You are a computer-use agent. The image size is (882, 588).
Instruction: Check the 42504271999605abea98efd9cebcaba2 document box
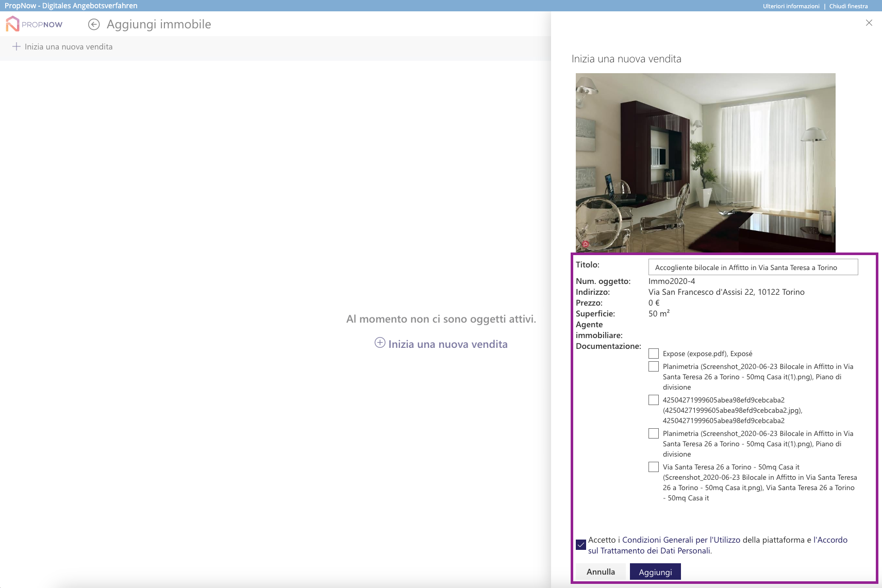(x=654, y=400)
